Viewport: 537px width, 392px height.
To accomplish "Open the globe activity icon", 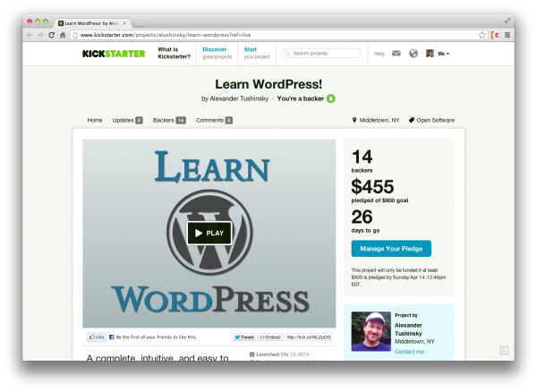I will tap(413, 54).
